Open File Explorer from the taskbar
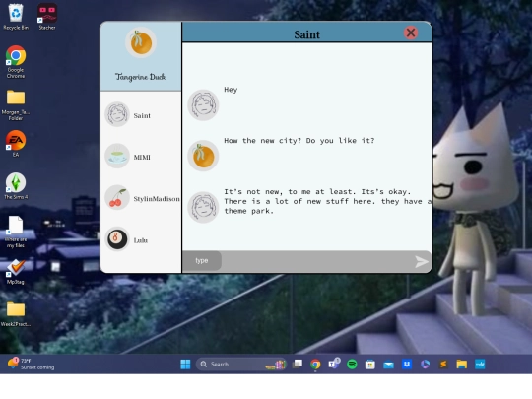The height and width of the screenshot is (399, 532). [461, 365]
